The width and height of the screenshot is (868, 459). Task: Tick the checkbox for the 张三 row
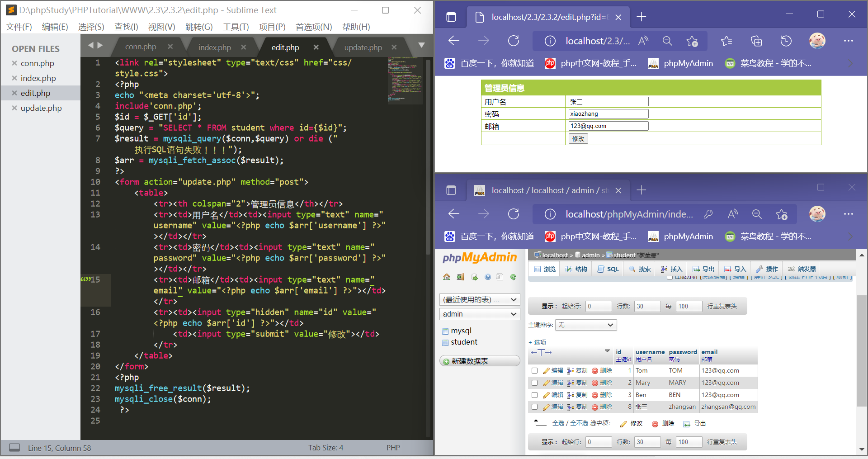[x=534, y=407]
